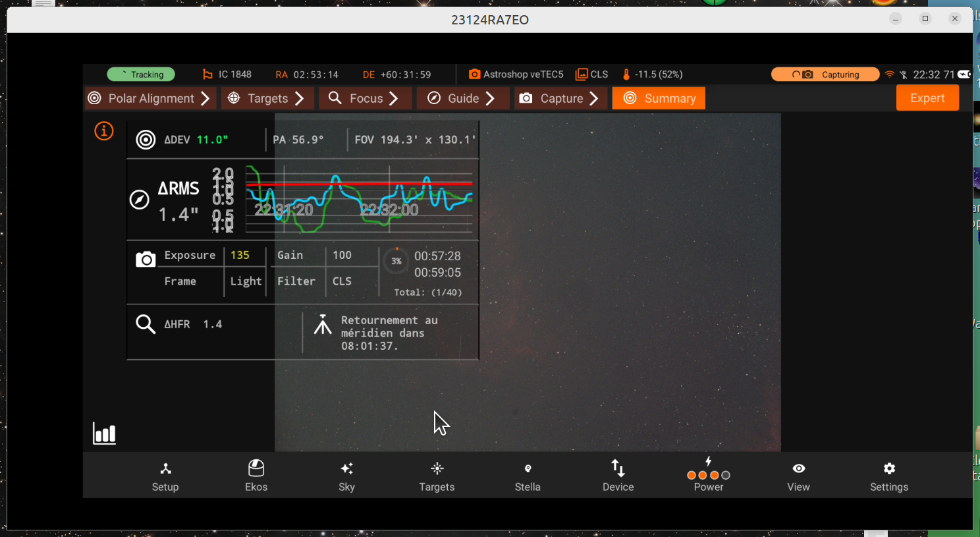The height and width of the screenshot is (537, 980).
Task: Open Setup in the bottom navigation
Action: tap(165, 476)
